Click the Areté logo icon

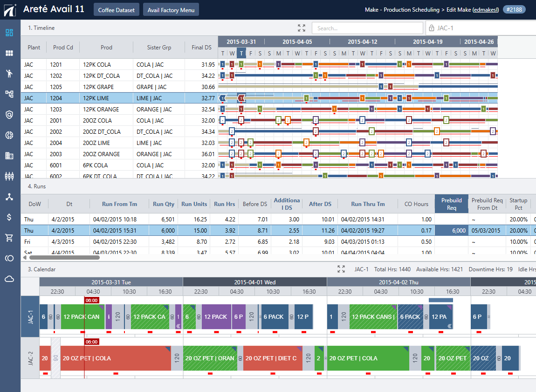(10, 10)
